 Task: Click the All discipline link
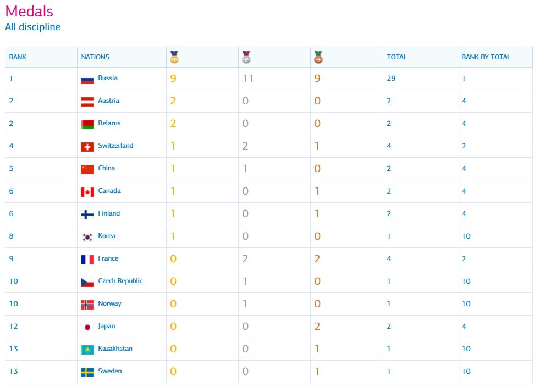(x=32, y=27)
